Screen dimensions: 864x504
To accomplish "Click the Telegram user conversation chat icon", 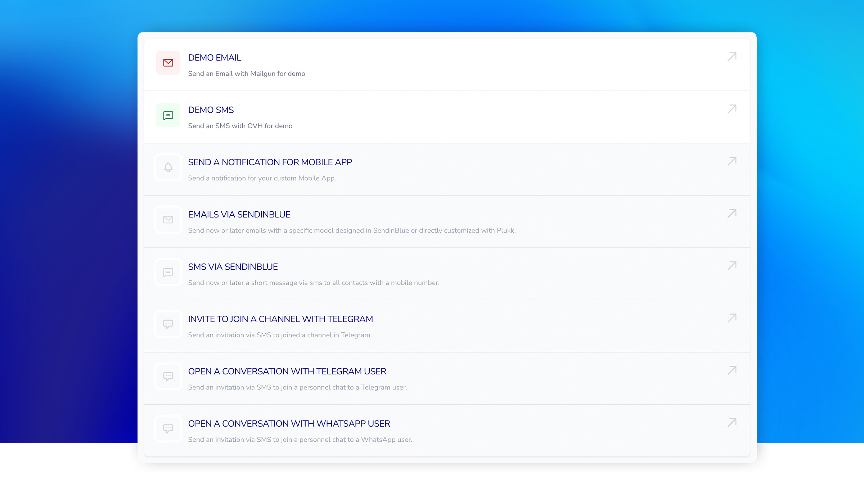I will tap(168, 377).
